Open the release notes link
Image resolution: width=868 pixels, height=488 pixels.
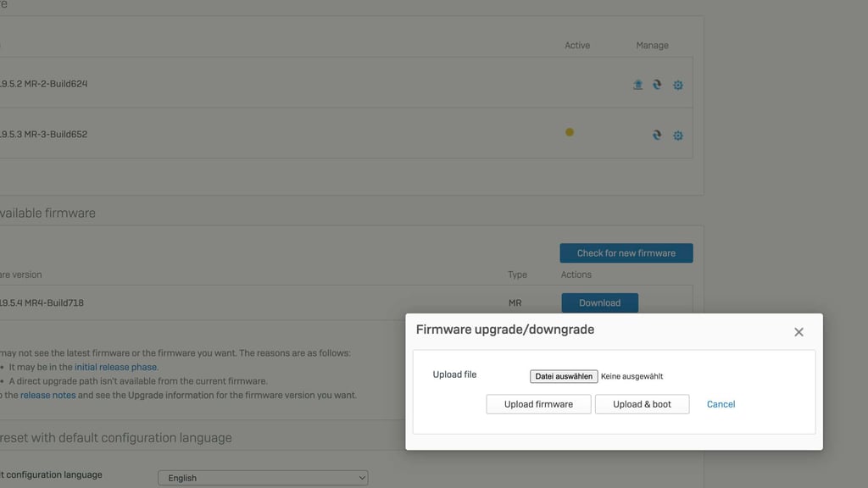point(48,395)
